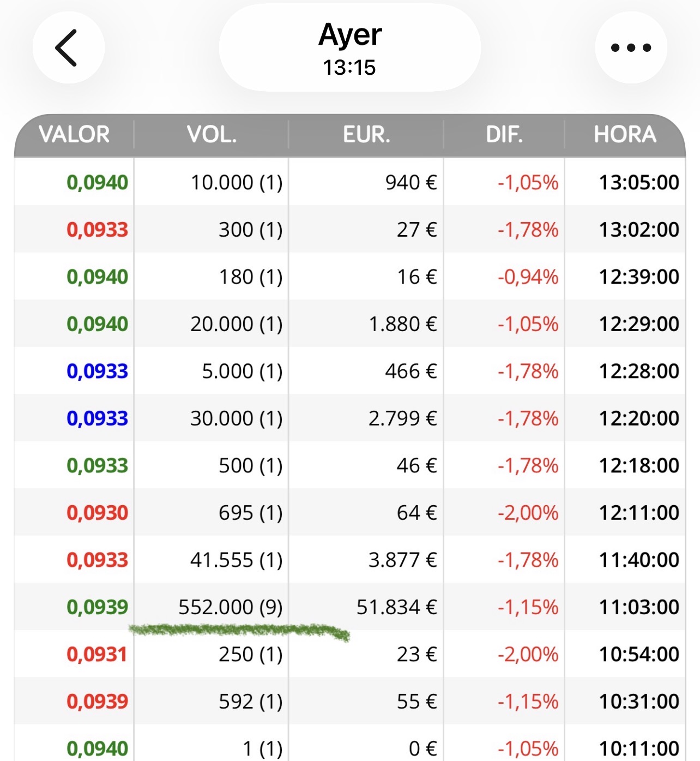Viewport: 700px width, 761px height.
Task: Click time 12:39:00
Action: click(x=639, y=277)
